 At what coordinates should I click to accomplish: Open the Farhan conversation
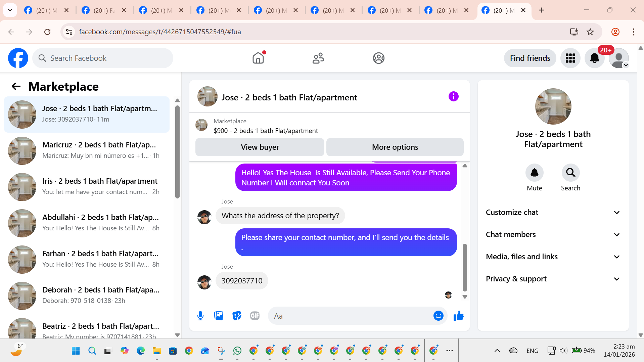tap(87, 260)
